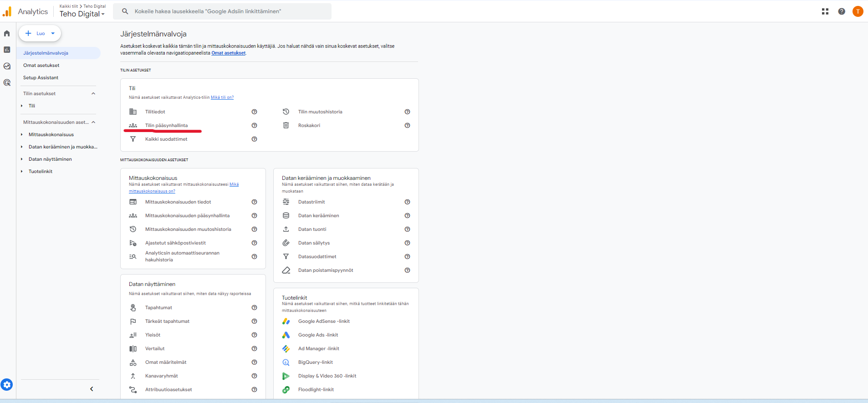Screen dimensions: 868x403
Task: Click the help question mark in top bar
Action: tap(841, 11)
